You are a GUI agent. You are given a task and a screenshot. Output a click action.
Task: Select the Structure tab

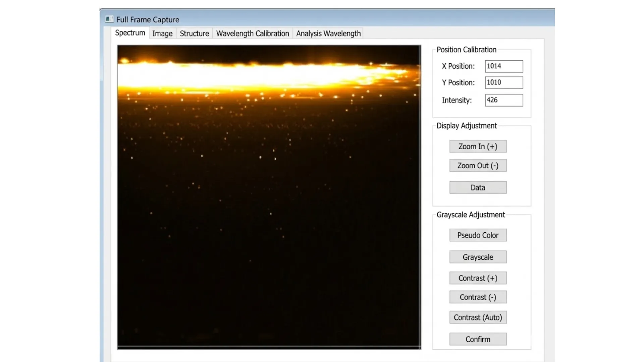coord(194,34)
